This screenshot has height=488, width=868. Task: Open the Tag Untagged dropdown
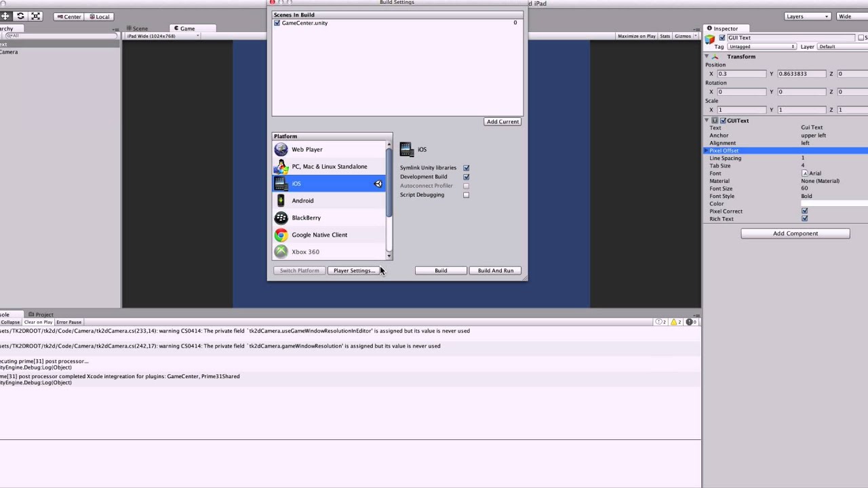point(762,47)
